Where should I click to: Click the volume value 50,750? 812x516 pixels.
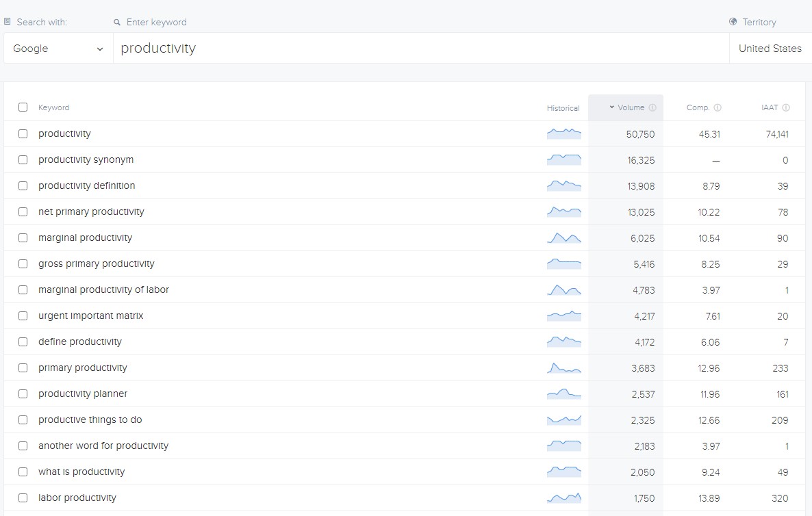pos(640,134)
